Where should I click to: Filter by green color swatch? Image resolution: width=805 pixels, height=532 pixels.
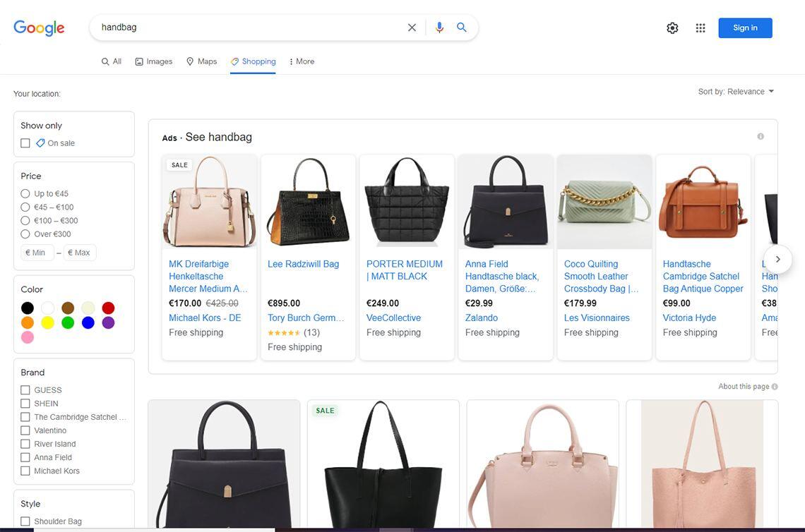pyautogui.click(x=68, y=322)
